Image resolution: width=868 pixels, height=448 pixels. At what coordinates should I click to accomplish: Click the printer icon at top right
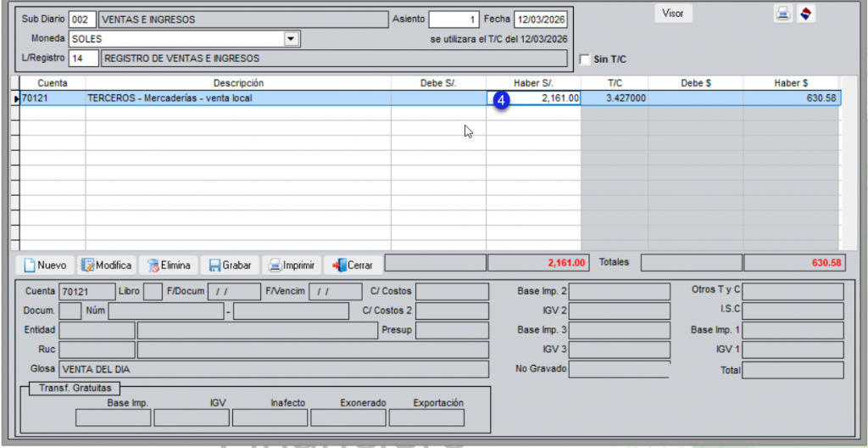pyautogui.click(x=782, y=14)
